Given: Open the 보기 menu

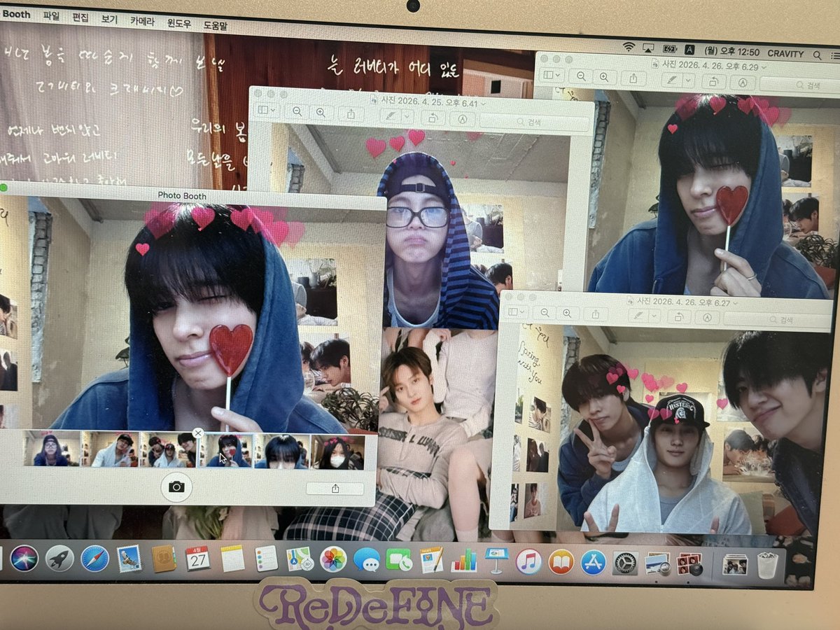Looking at the screenshot, I should (x=110, y=17).
